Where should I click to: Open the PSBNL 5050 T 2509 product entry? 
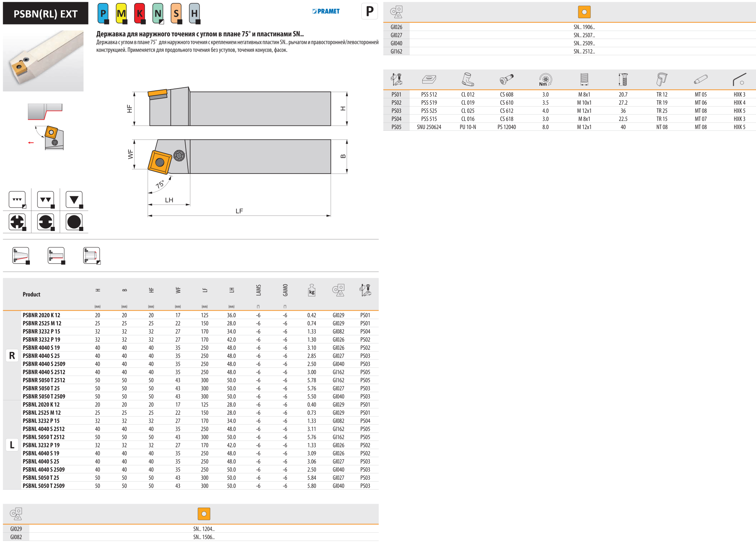[x=43, y=486]
